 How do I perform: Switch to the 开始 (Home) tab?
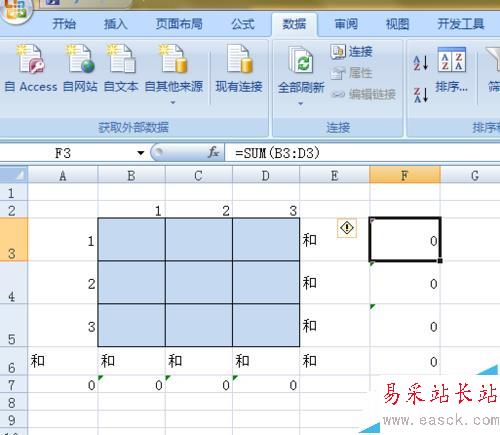[64, 24]
